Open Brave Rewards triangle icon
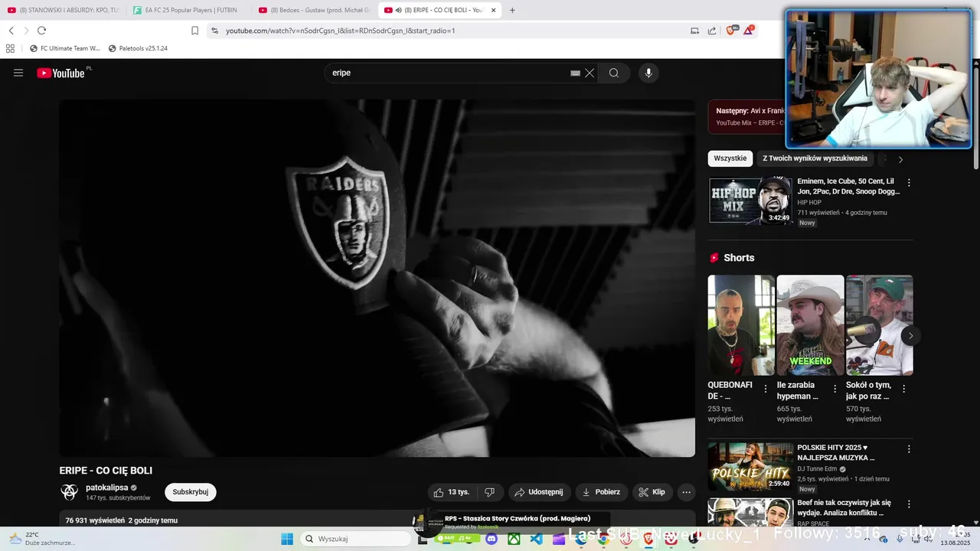The image size is (980, 551). click(750, 31)
